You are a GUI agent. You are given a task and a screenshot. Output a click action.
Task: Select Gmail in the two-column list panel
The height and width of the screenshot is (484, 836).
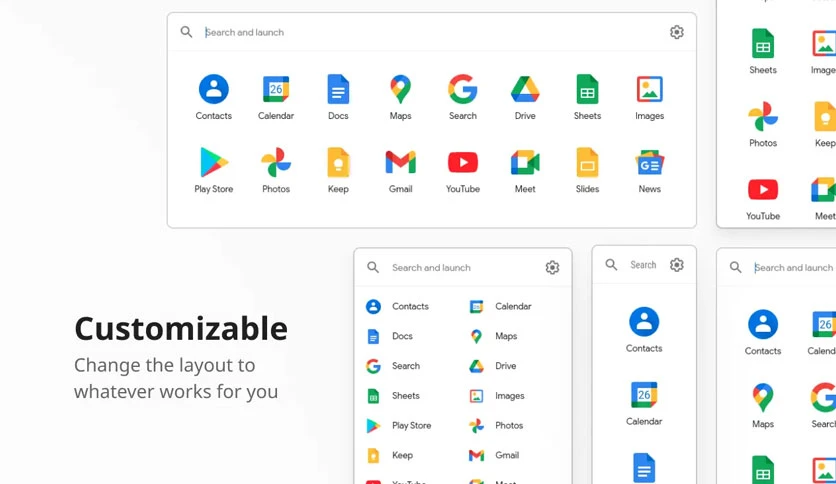(x=494, y=456)
